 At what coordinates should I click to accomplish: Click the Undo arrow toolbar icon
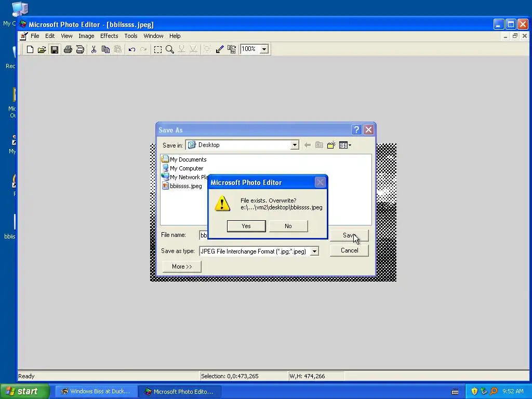point(131,49)
